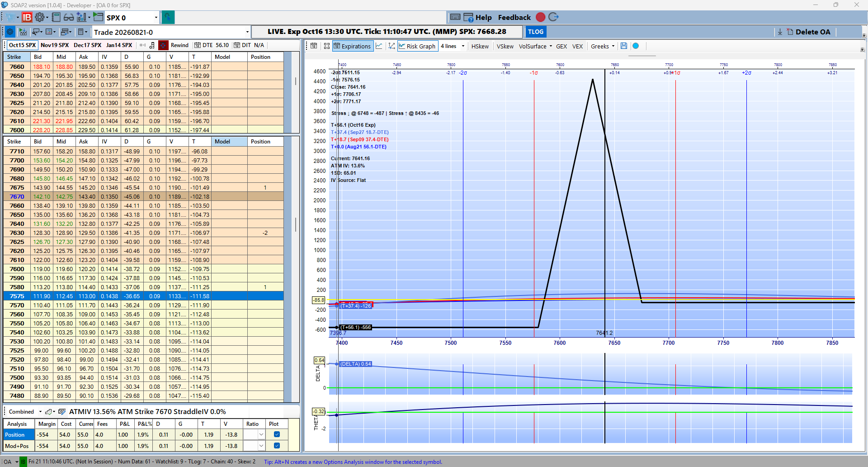Click the red IB broker icon

pyautogui.click(x=27, y=17)
